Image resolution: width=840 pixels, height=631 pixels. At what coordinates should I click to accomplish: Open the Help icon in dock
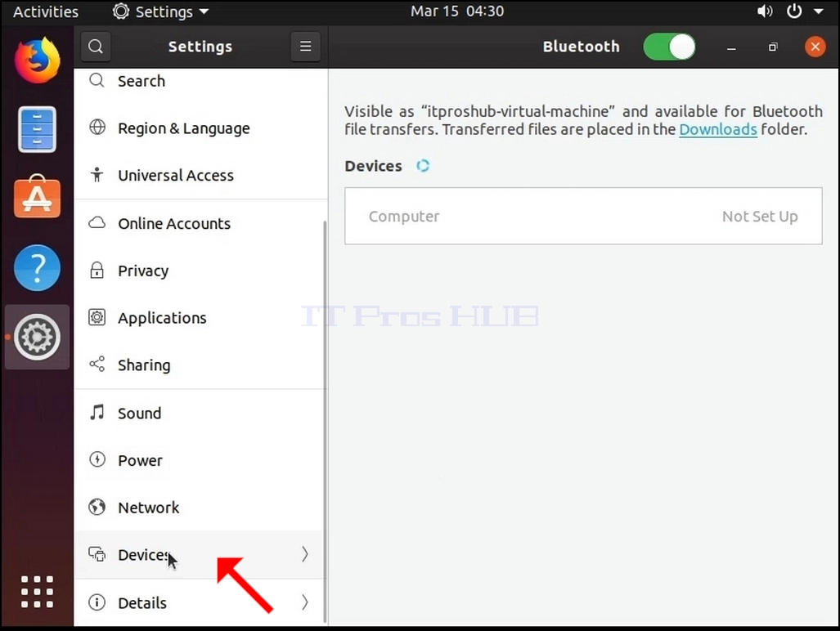click(x=37, y=267)
